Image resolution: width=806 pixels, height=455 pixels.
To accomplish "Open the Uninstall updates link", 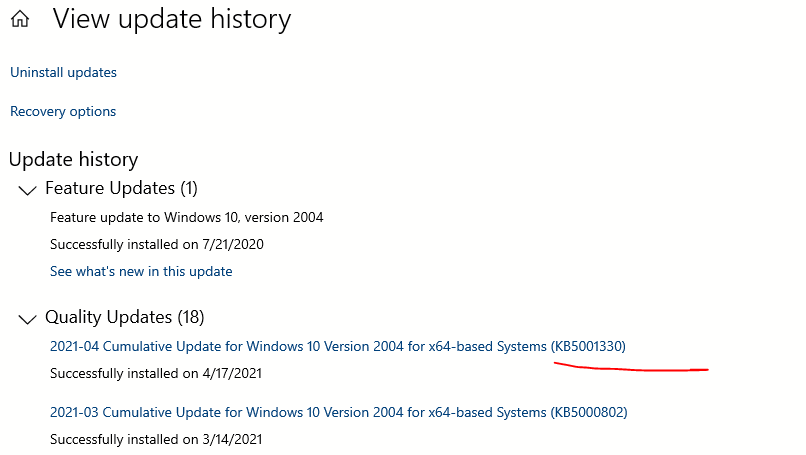I will pyautogui.click(x=63, y=72).
